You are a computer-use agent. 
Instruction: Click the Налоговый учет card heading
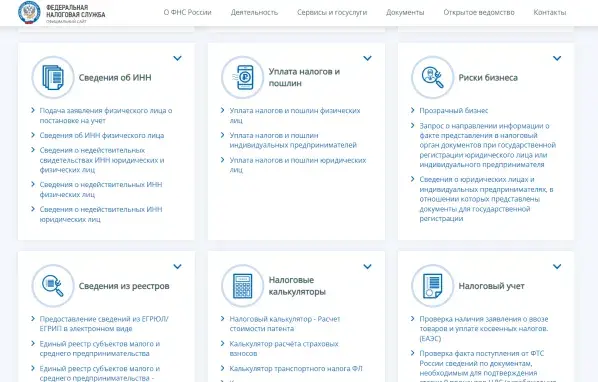491,286
